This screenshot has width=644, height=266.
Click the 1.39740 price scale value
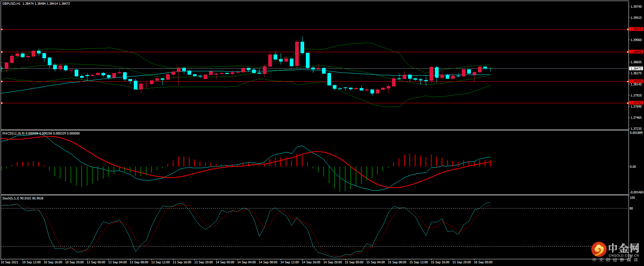(x=636, y=7)
